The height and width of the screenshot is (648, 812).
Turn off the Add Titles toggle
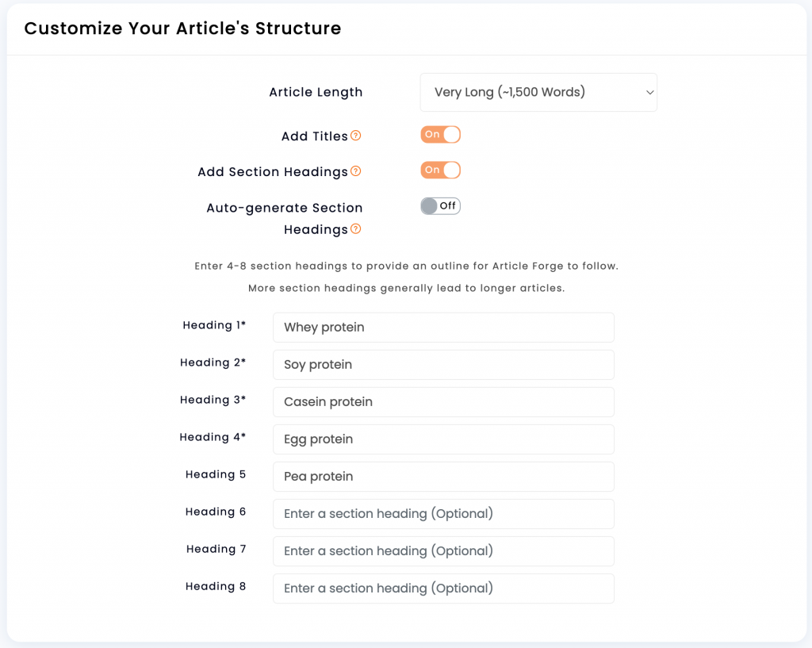pos(440,135)
